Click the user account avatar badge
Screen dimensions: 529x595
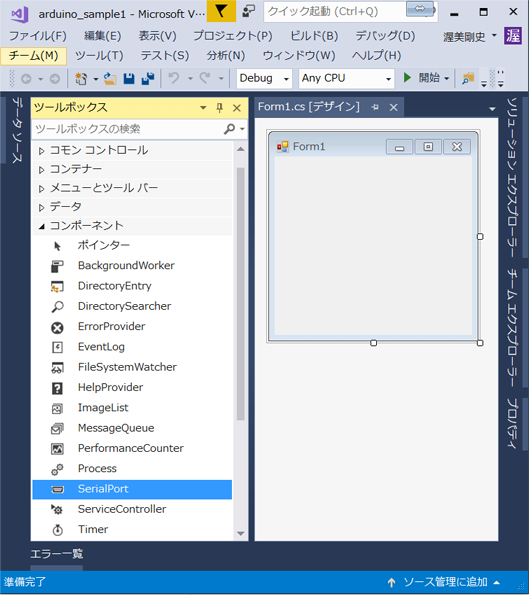[x=513, y=36]
